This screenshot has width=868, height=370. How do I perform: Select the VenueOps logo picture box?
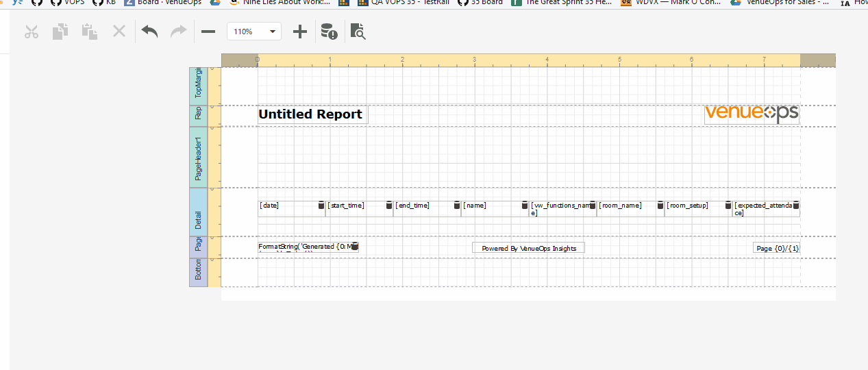tap(752, 114)
